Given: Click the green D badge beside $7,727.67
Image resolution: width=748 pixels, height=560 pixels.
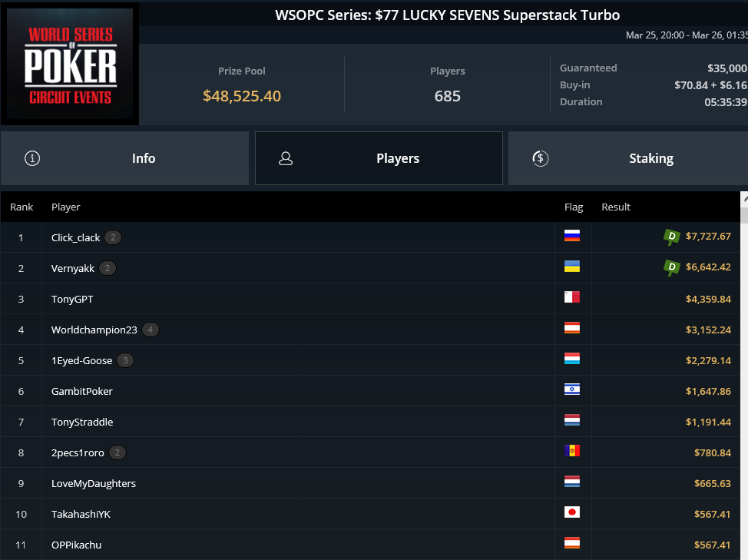Looking at the screenshot, I should (x=672, y=237).
